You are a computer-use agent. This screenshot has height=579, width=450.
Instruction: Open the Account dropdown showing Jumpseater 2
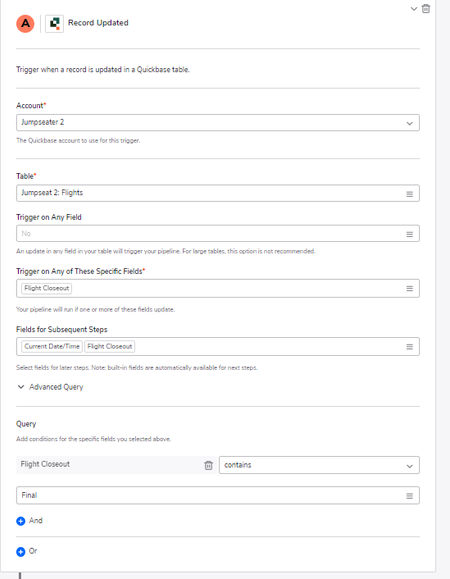click(218, 123)
